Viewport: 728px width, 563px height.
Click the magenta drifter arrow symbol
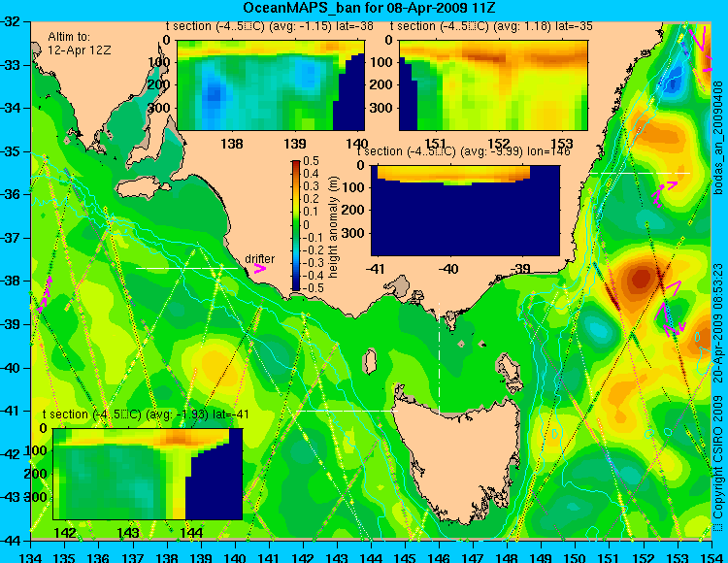tap(260, 269)
